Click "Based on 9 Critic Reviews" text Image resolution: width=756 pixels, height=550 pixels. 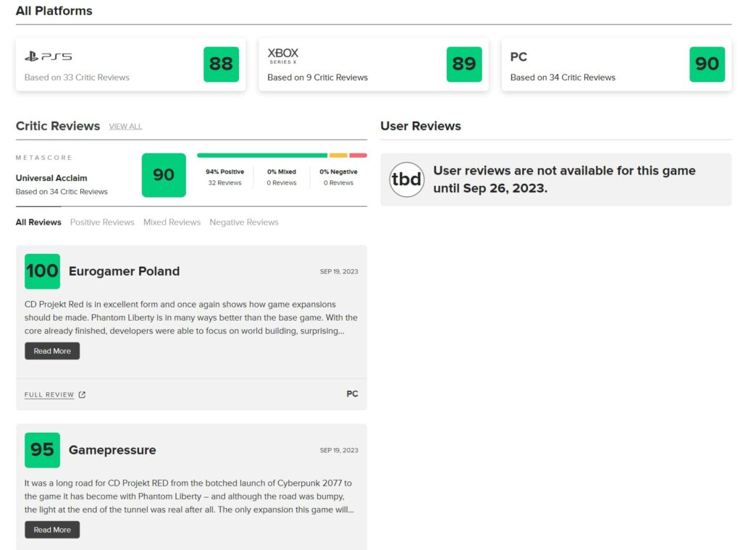click(318, 77)
